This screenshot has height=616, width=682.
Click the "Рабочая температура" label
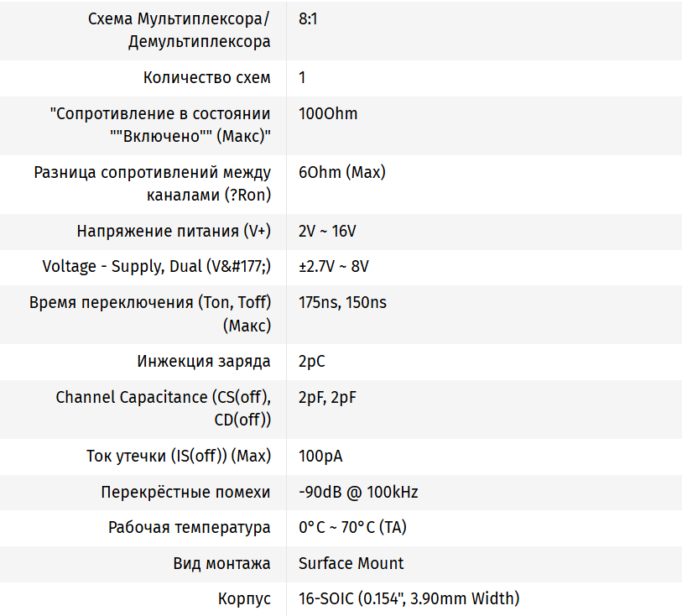click(x=189, y=528)
